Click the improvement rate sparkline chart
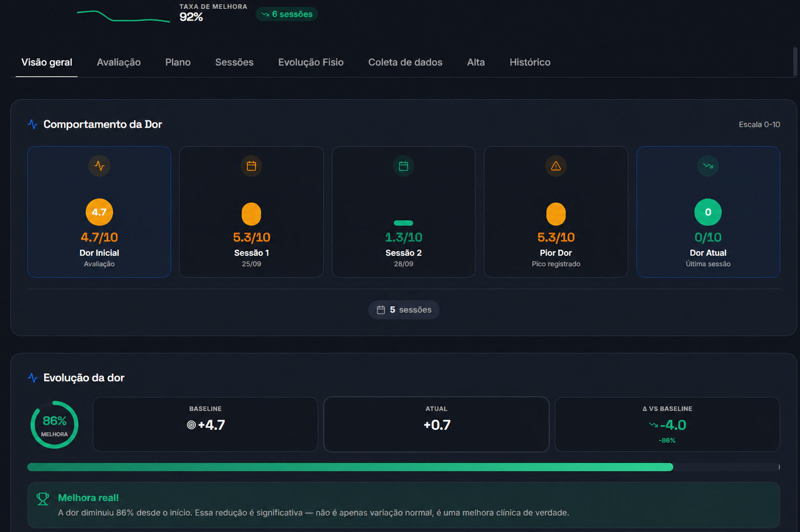Screen dimensions: 800x532 pos(123,16)
